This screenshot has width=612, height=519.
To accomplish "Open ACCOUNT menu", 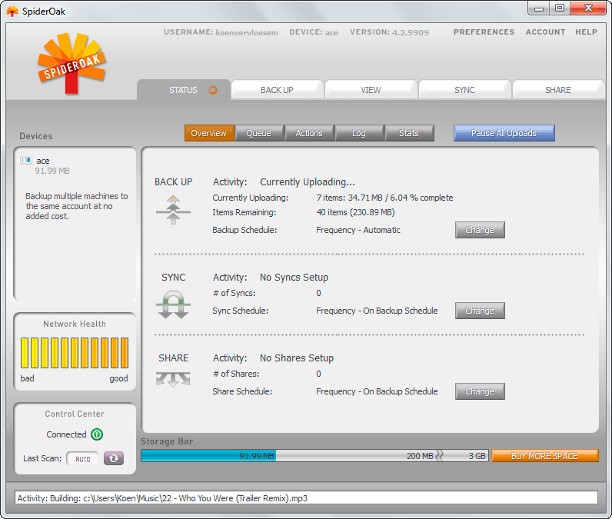I will (x=545, y=32).
